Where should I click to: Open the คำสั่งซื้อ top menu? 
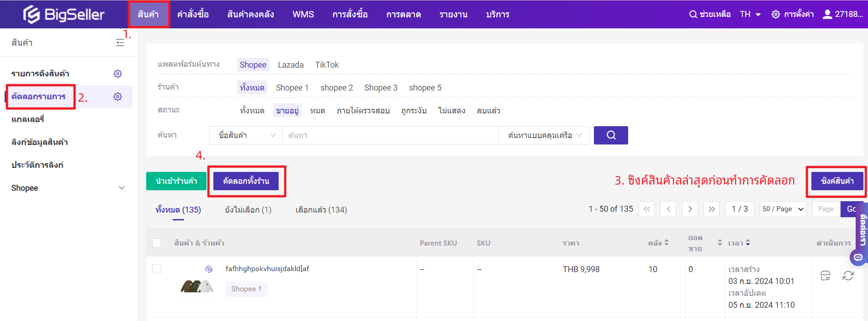pyautogui.click(x=193, y=14)
